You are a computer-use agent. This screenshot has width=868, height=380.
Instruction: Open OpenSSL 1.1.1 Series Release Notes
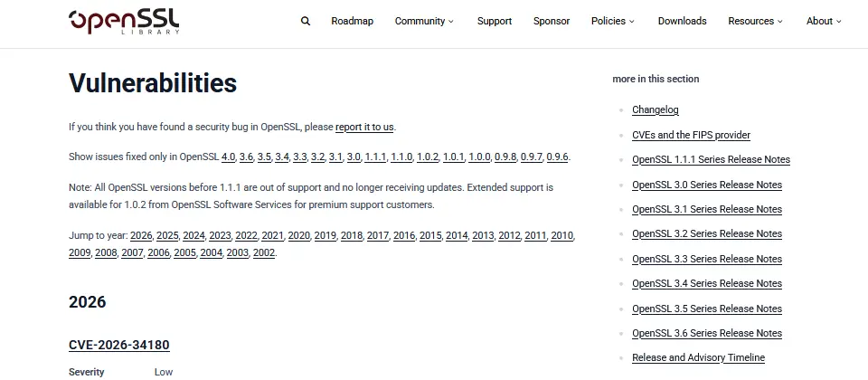click(x=712, y=159)
